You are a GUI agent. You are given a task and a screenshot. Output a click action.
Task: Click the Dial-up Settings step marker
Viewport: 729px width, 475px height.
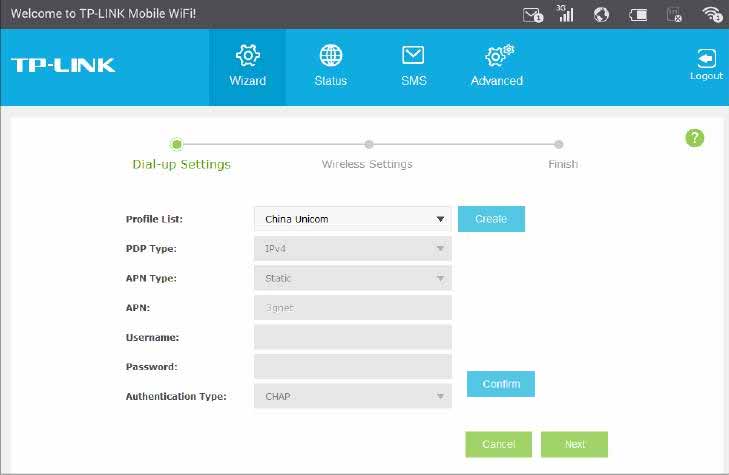click(x=177, y=145)
